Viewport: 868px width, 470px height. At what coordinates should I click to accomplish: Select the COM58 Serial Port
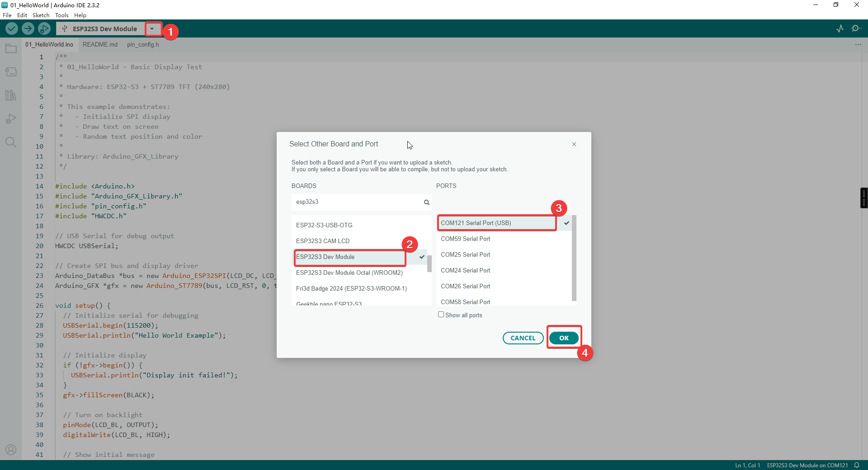[x=504, y=301]
